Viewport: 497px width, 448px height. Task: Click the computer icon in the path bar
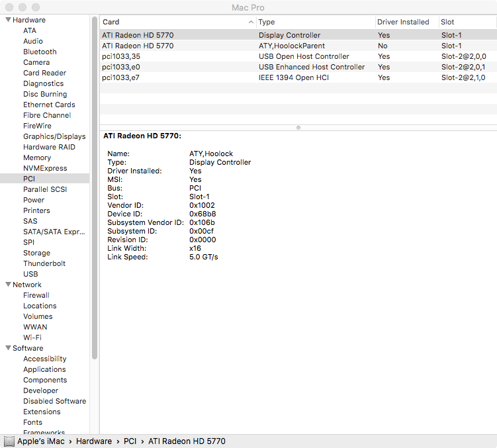(x=9, y=441)
